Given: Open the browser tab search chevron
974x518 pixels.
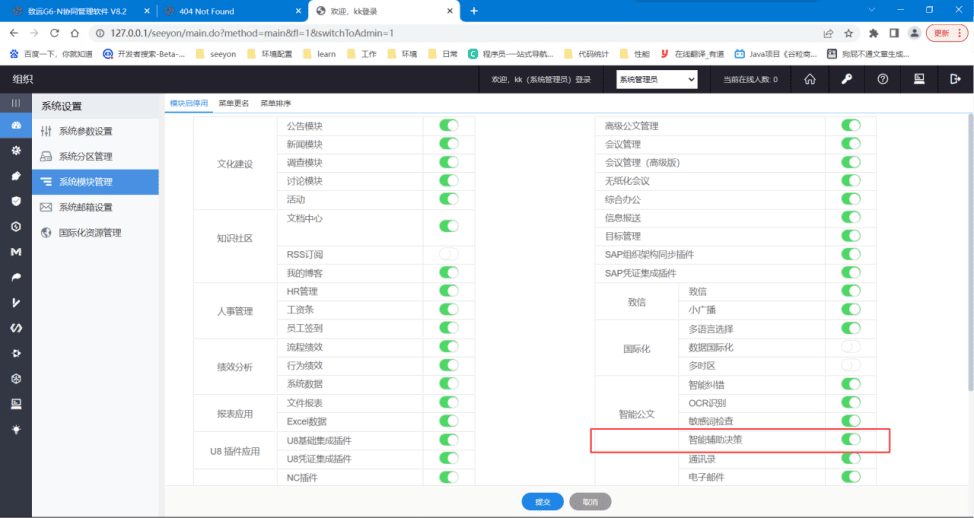Looking at the screenshot, I should [x=872, y=11].
